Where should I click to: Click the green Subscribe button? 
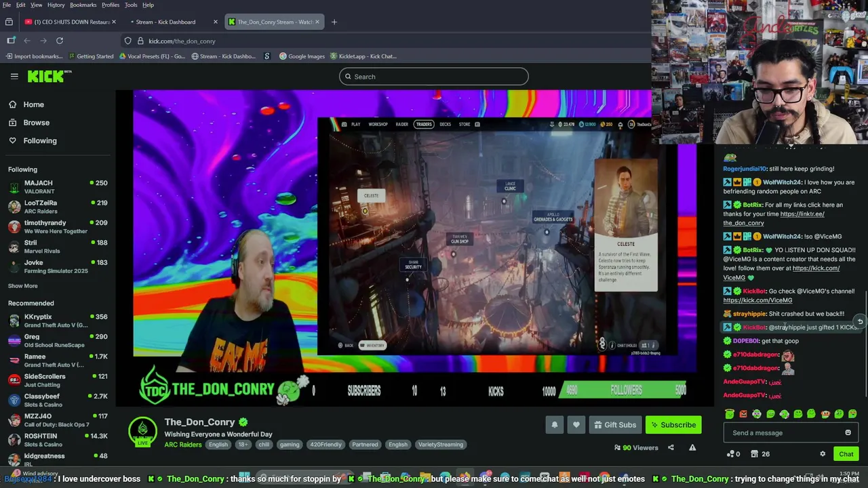673,425
